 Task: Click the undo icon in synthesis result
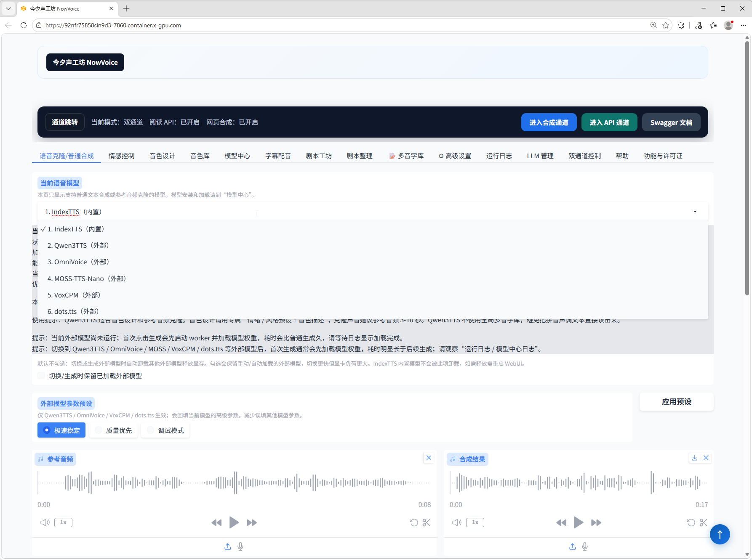pos(691,523)
